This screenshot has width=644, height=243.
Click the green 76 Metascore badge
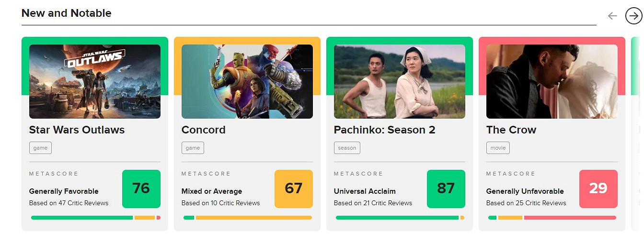click(141, 189)
